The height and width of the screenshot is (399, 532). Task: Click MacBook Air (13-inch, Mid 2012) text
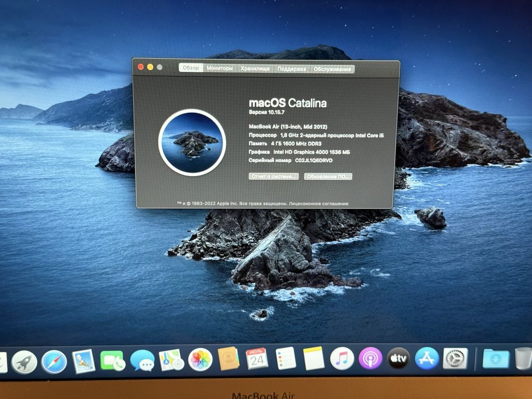[x=288, y=127]
